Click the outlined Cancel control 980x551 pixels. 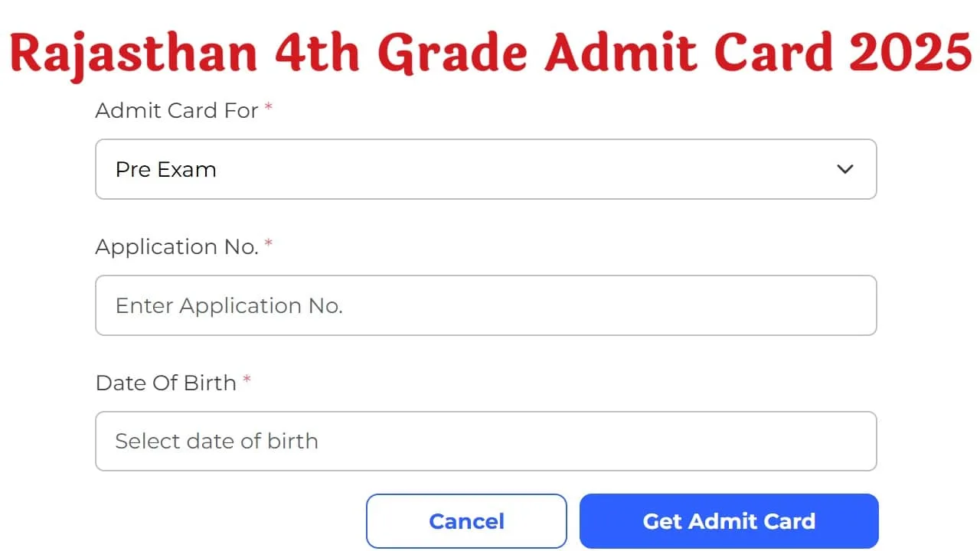click(x=466, y=521)
